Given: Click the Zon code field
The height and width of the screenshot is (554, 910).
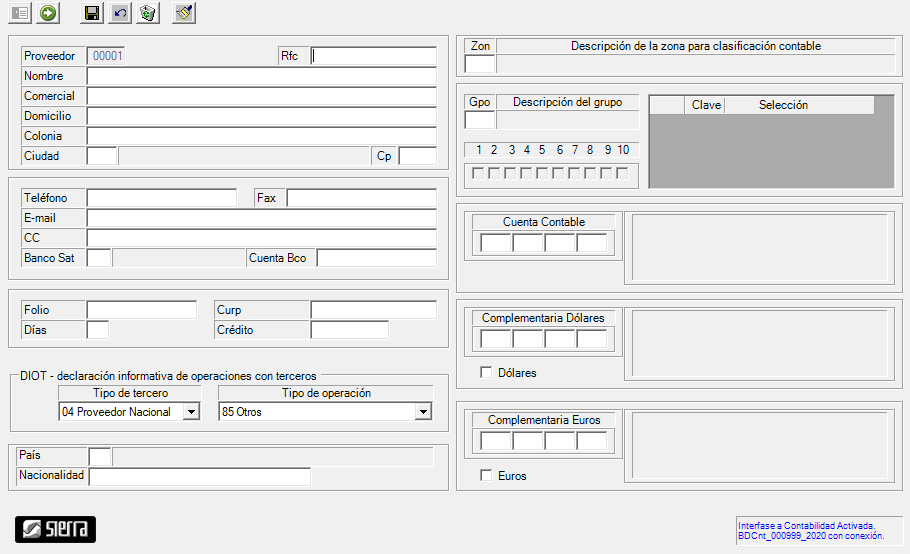Looking at the screenshot, I should click(x=480, y=64).
